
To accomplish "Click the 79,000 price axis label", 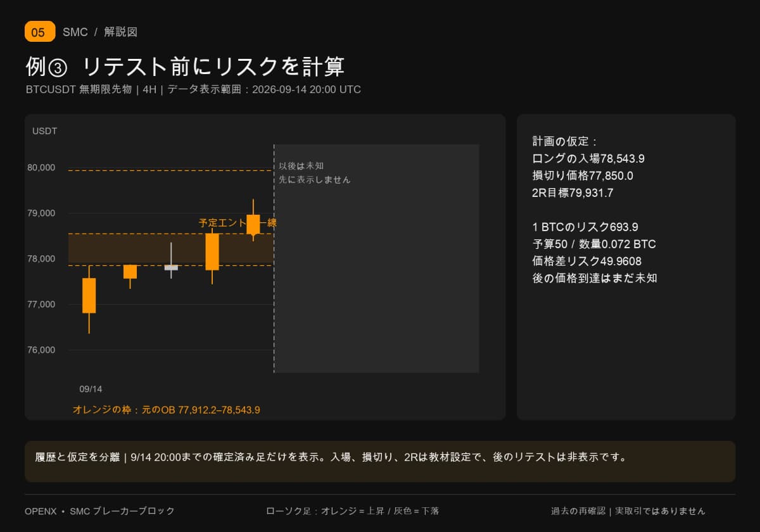I will [41, 213].
